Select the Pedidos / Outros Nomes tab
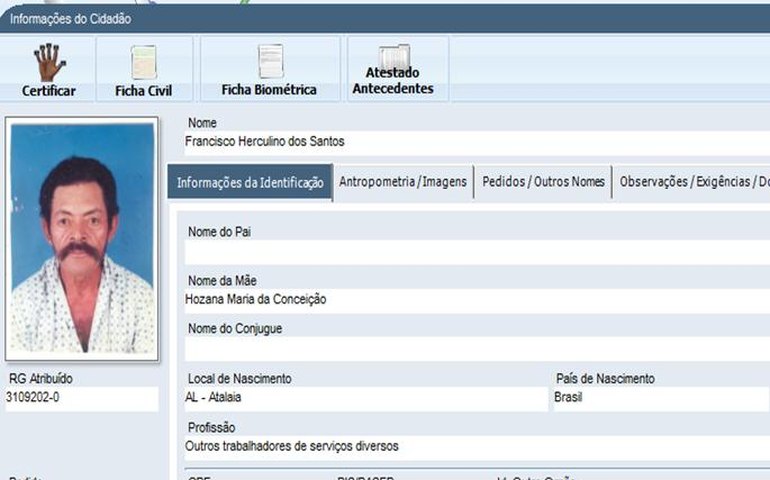The height and width of the screenshot is (480, 770). (543, 183)
